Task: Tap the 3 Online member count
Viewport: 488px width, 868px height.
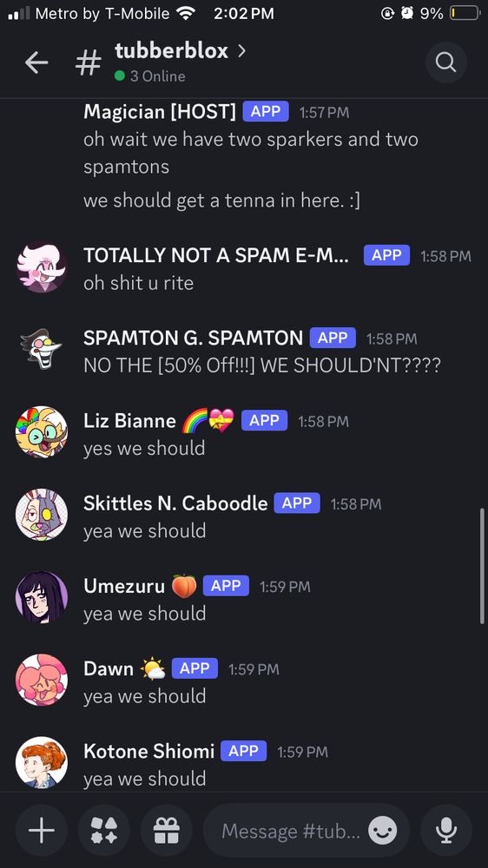Action: [x=150, y=76]
